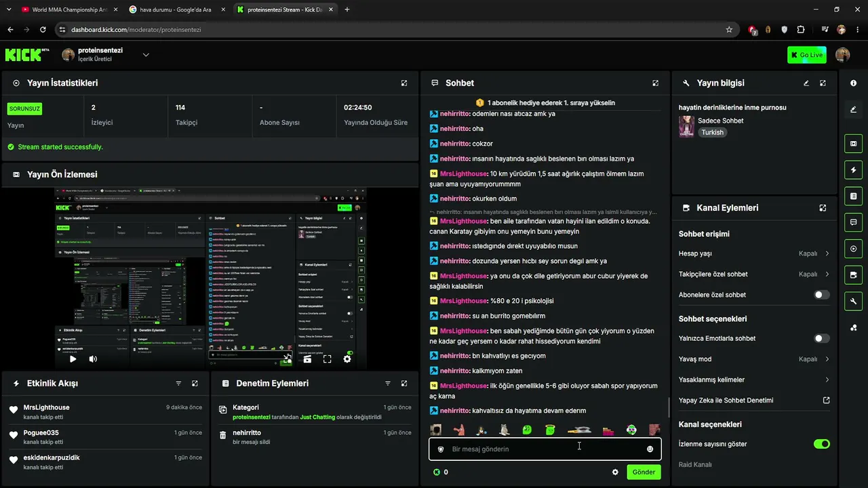Click the Turkish language tag
Viewport: 868px width, 488px height.
click(713, 133)
